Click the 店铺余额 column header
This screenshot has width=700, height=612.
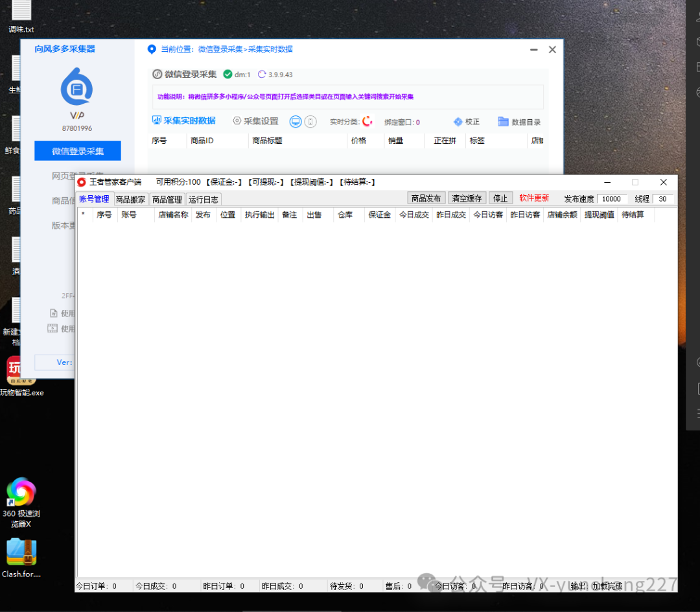click(562, 215)
